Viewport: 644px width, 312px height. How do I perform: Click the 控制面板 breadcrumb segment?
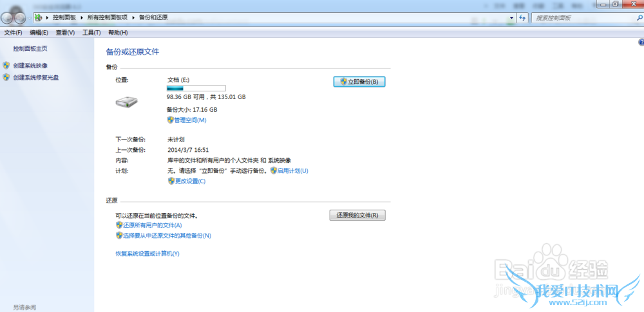tap(64, 17)
